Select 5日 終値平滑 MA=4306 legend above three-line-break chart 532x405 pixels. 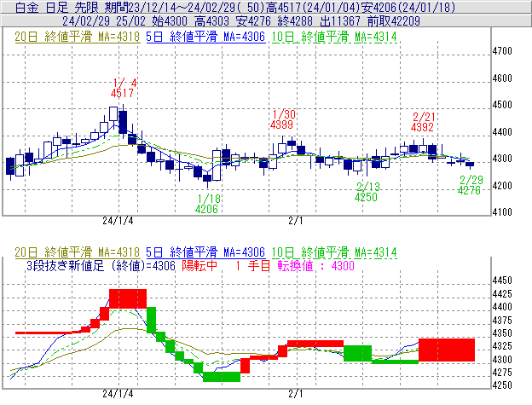(x=205, y=252)
